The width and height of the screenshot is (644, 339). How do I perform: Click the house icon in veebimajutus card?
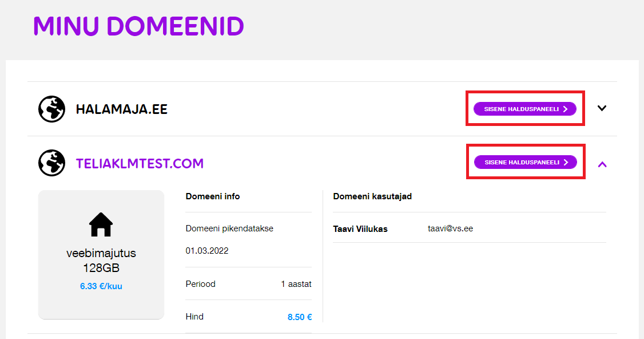(101, 224)
